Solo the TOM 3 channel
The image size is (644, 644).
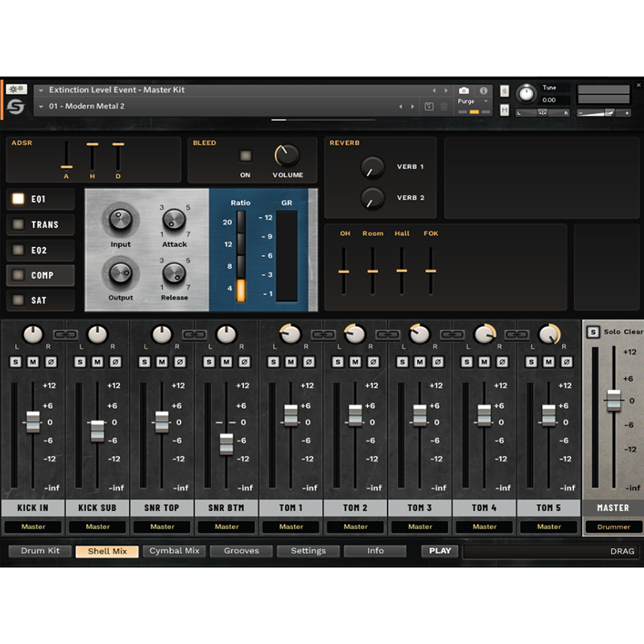402,361
